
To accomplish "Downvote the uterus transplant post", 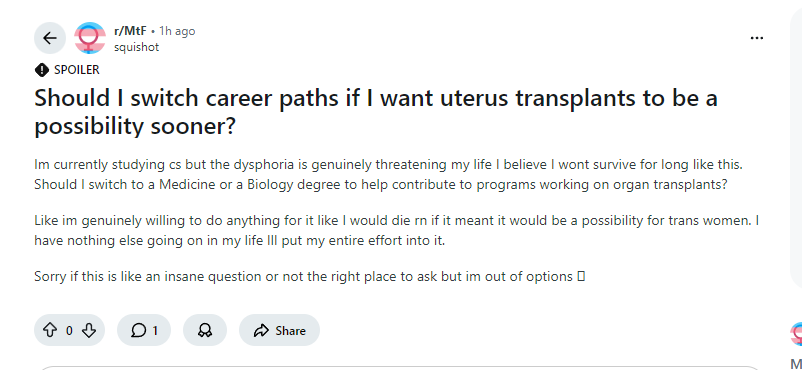I will (89, 330).
